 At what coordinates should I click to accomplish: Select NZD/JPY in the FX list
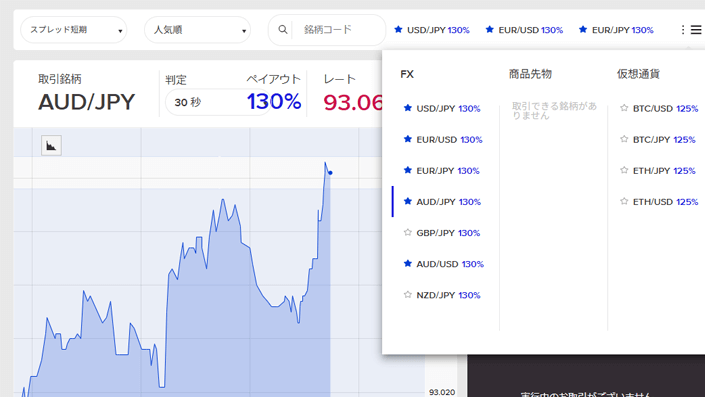pyautogui.click(x=448, y=295)
